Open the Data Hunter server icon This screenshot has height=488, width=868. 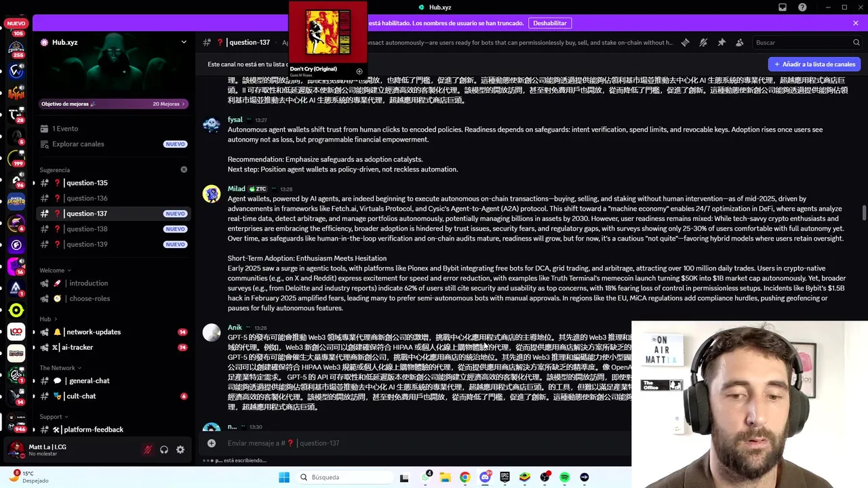[x=16, y=201]
